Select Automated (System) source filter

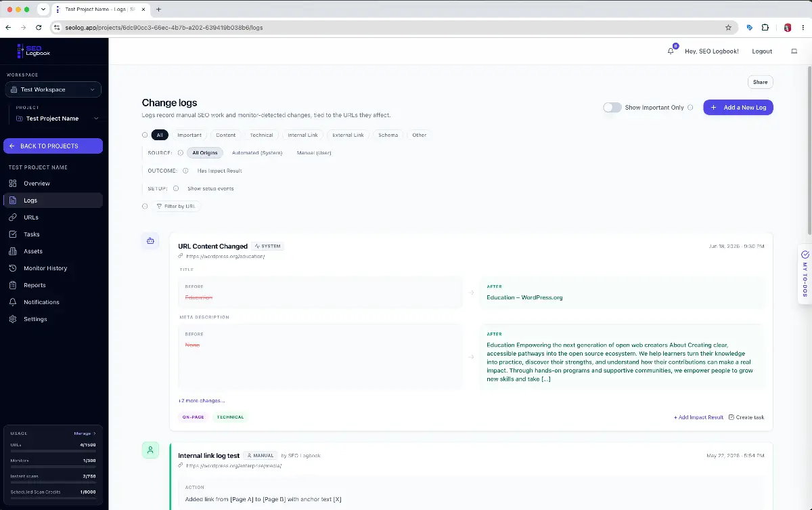click(257, 153)
